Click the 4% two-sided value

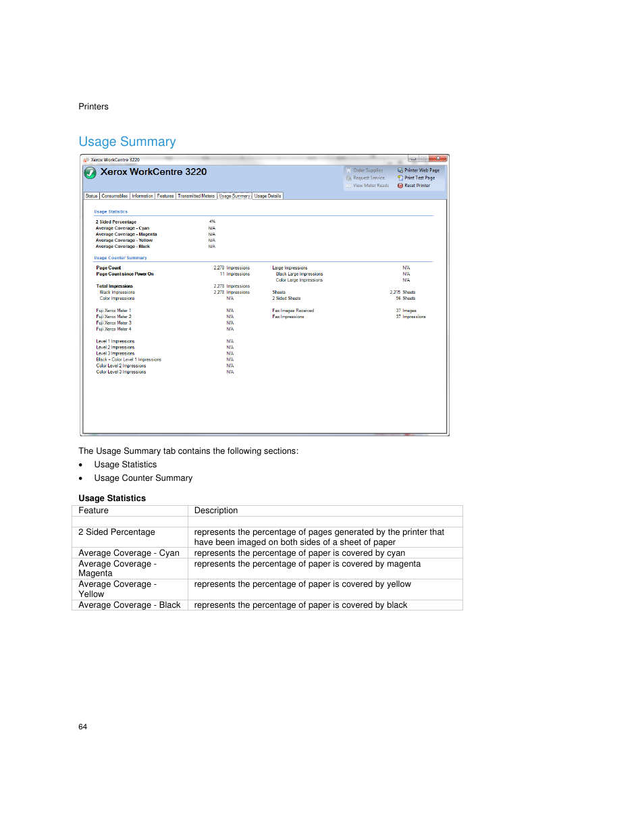212,221
